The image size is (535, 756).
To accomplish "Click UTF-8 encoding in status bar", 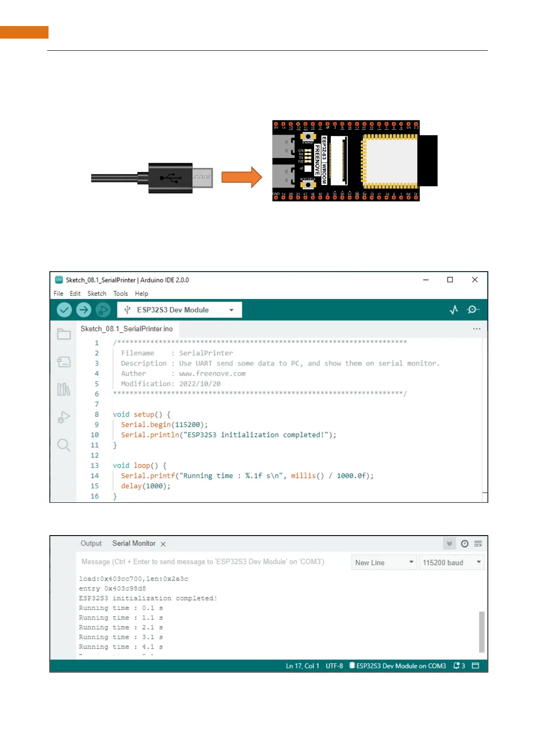I will tap(334, 666).
